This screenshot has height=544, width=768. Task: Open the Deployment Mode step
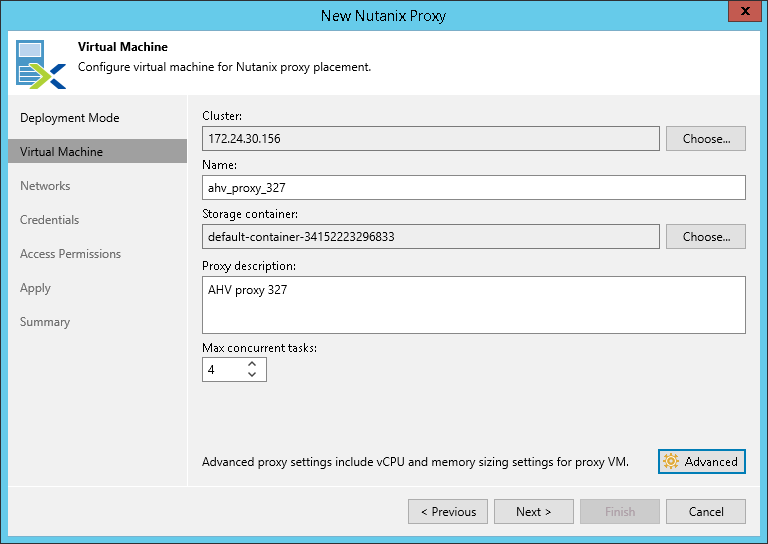[70, 118]
